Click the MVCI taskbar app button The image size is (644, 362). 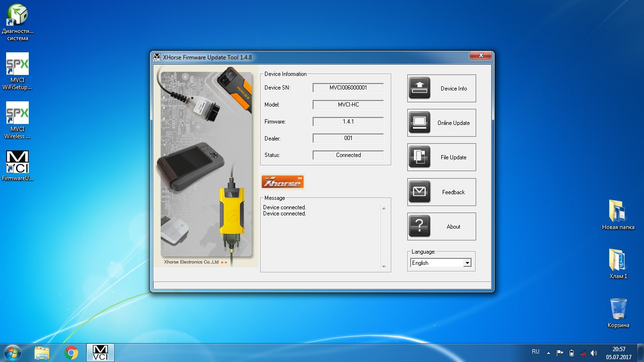100,353
